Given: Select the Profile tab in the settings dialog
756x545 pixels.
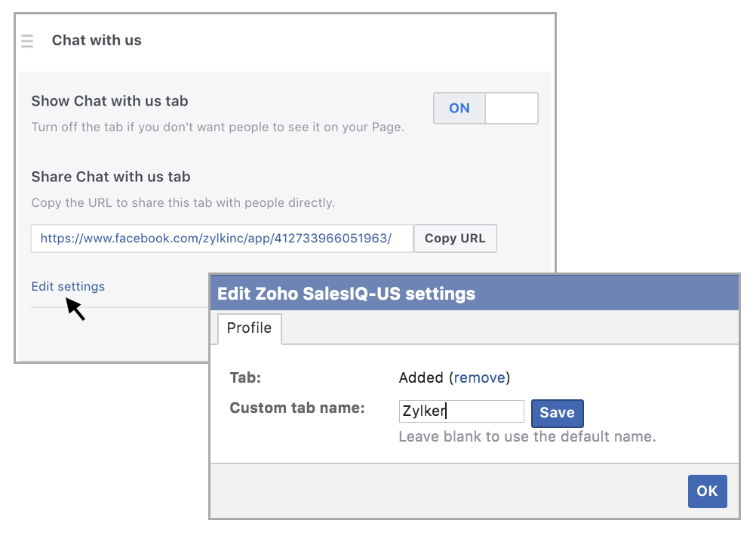Looking at the screenshot, I should coord(249,328).
